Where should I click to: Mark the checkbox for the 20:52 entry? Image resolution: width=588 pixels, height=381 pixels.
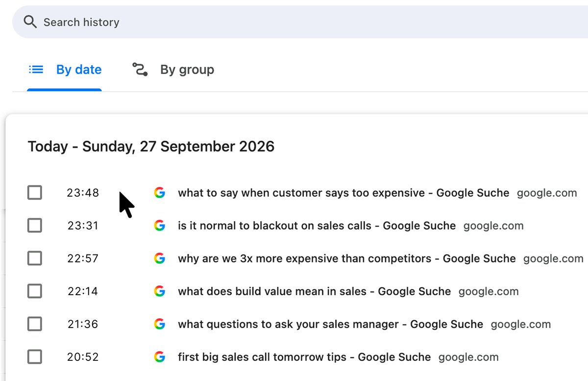[34, 357]
